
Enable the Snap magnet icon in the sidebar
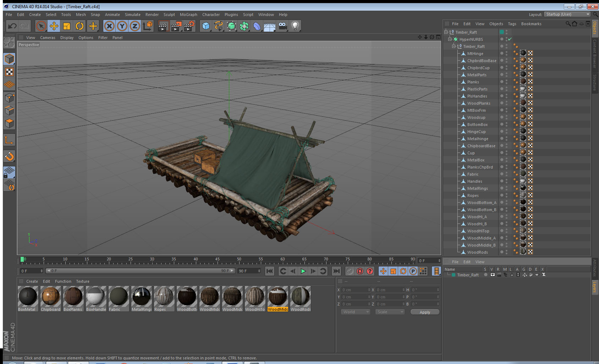point(9,156)
